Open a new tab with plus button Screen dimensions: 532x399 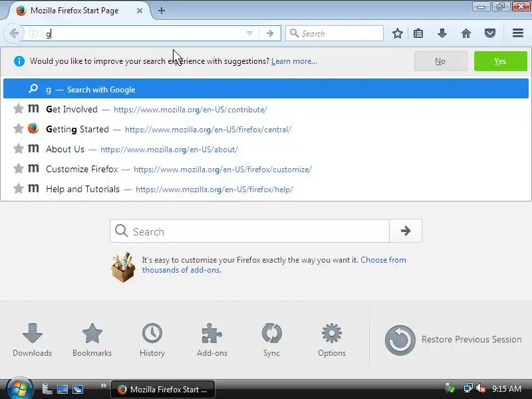(162, 11)
